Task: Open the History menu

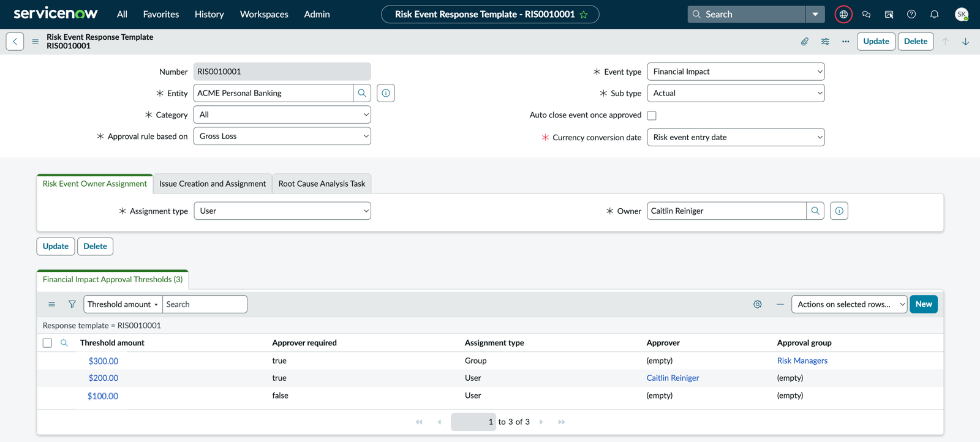Action: pyautogui.click(x=209, y=14)
